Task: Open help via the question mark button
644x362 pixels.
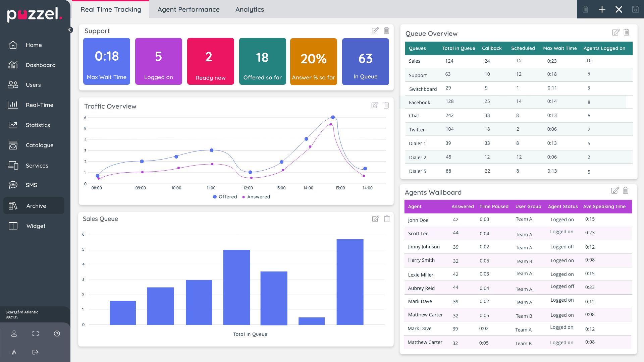Action: [57, 333]
